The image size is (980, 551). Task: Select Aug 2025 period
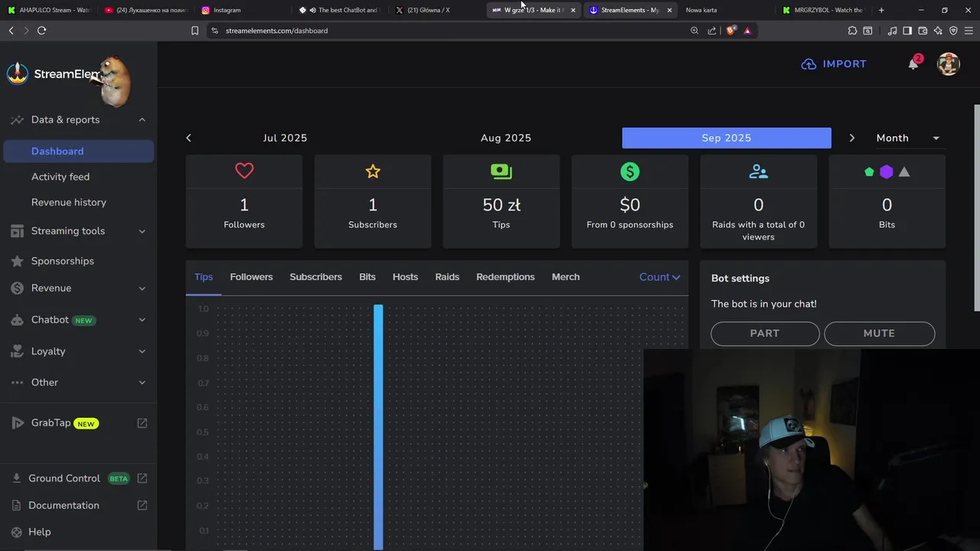506,138
